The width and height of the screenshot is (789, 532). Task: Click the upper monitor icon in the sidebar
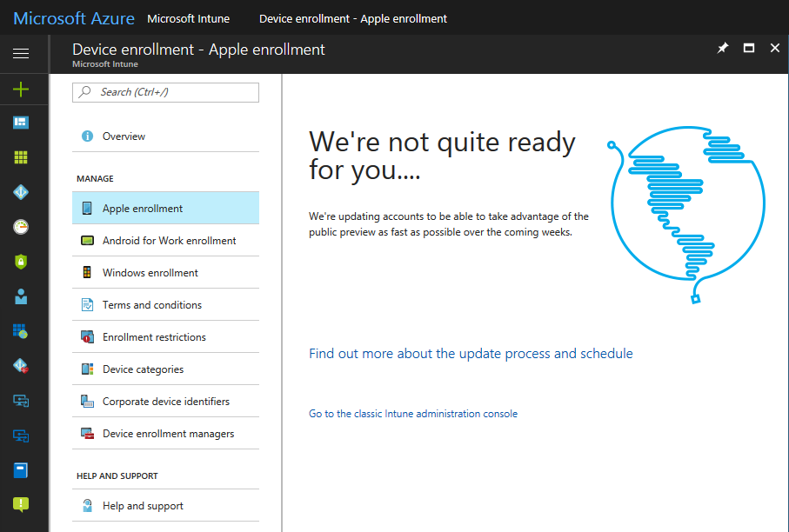click(21, 400)
